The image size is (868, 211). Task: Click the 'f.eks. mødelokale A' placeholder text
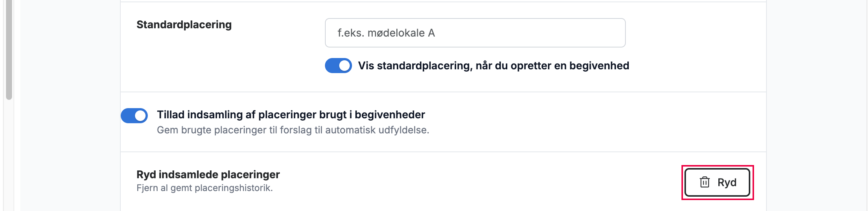pos(386,33)
